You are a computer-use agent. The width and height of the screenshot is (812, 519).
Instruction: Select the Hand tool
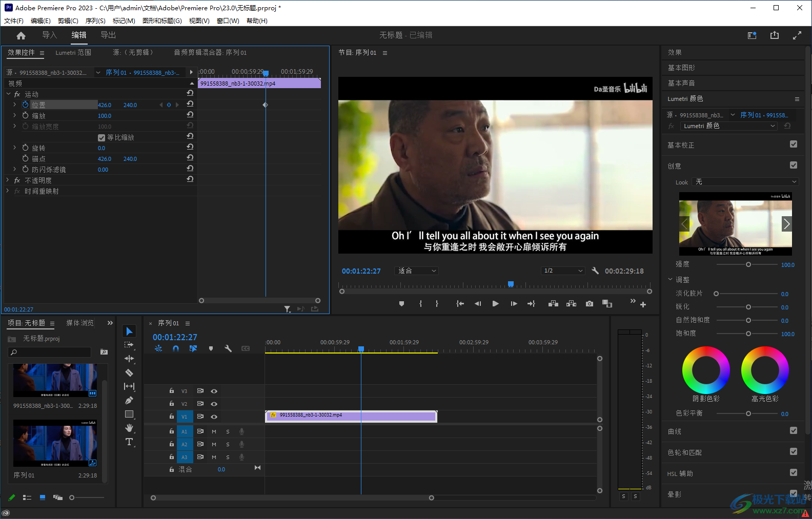point(129,428)
